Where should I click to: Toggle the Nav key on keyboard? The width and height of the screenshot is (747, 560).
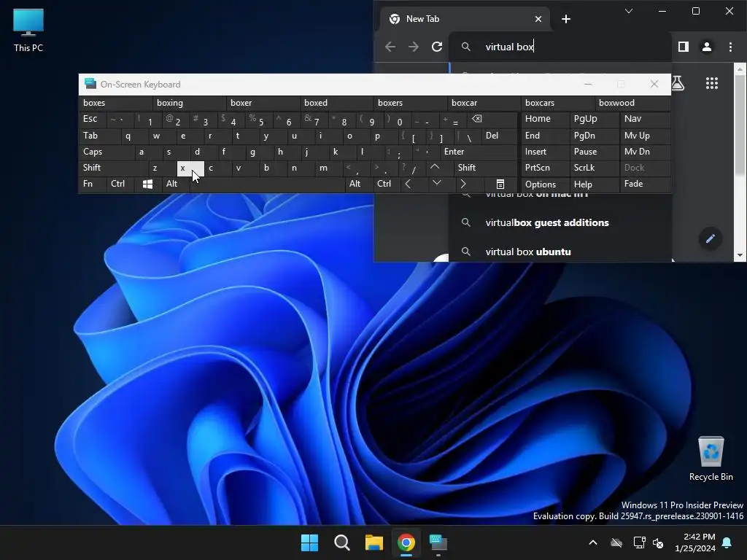tap(645, 119)
